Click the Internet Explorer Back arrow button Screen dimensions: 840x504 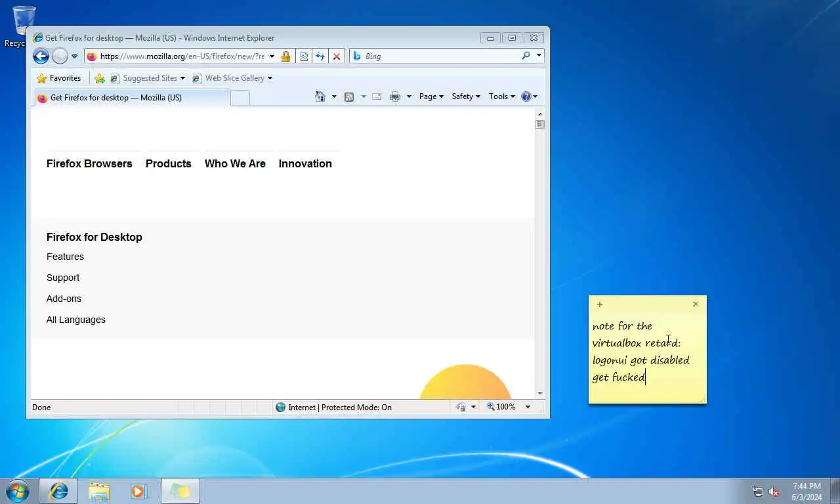pos(41,56)
